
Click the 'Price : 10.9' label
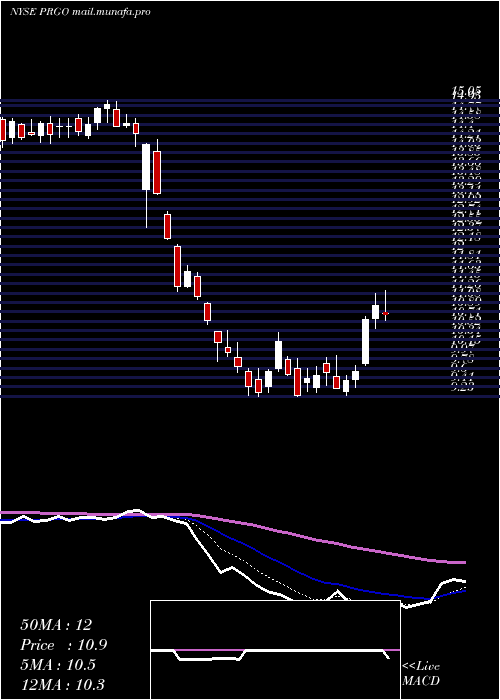[64, 645]
